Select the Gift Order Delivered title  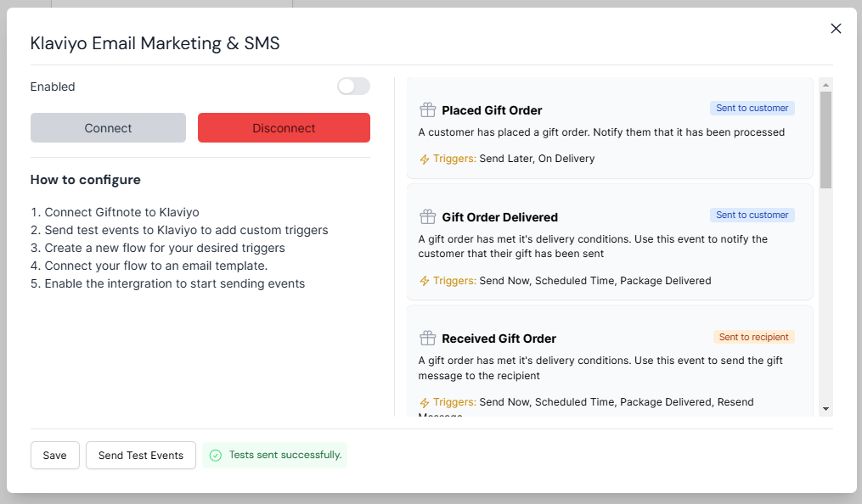coord(499,217)
